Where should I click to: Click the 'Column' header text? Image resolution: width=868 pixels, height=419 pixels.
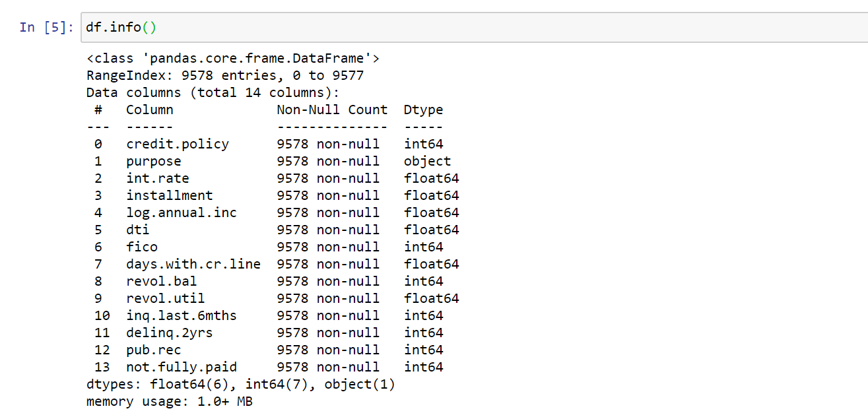click(150, 110)
